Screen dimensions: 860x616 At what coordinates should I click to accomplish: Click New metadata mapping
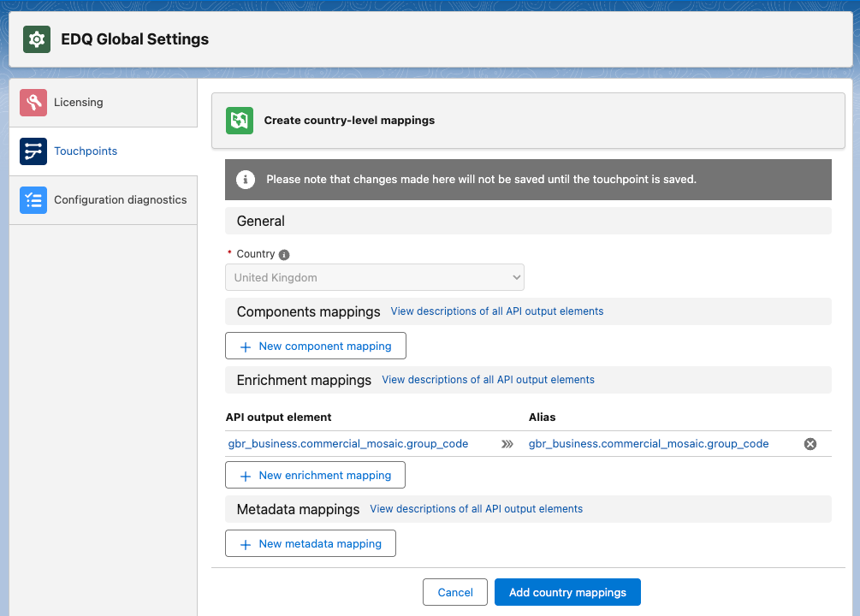(x=310, y=542)
